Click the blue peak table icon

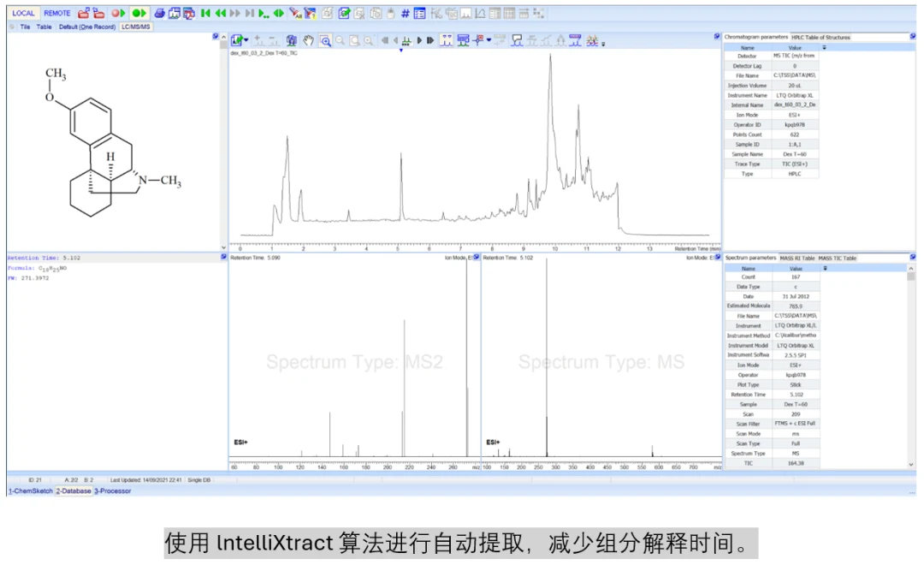coord(463,41)
